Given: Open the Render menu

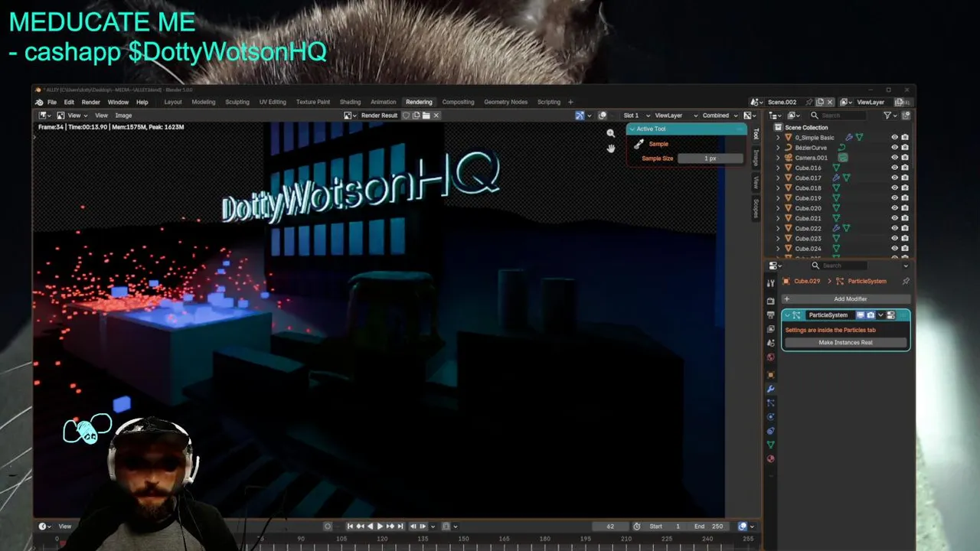Looking at the screenshot, I should [x=90, y=102].
